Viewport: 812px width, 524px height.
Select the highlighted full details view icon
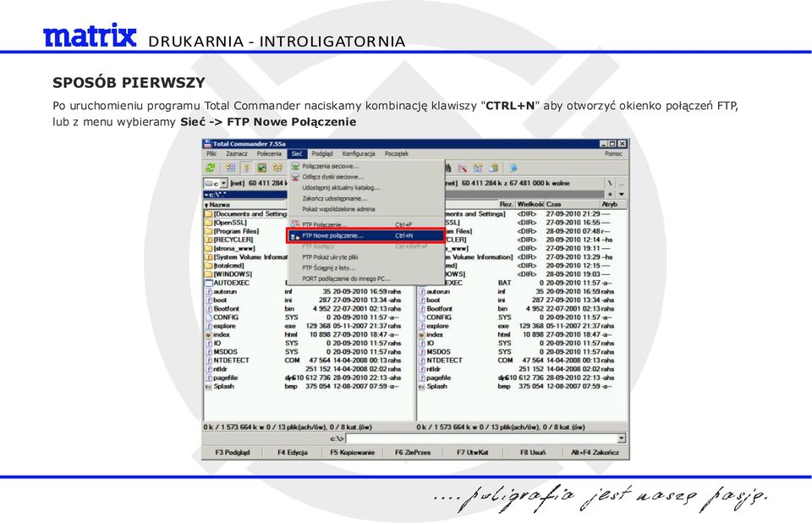(246, 168)
